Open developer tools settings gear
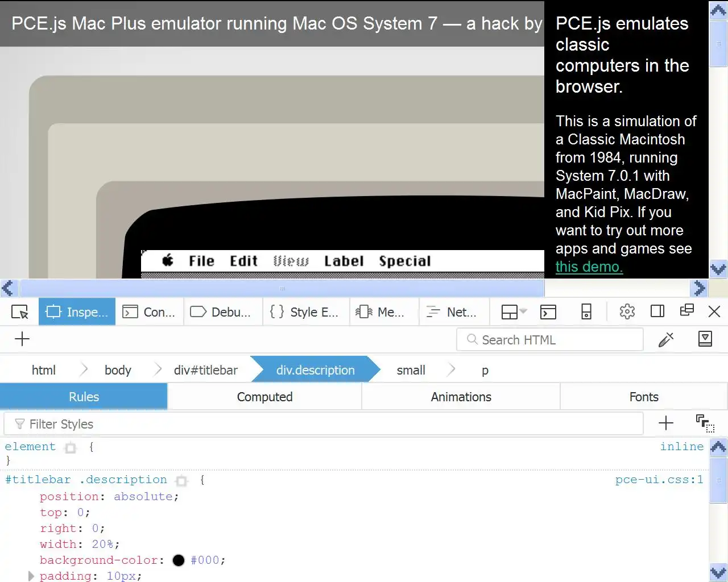728x582 pixels. point(627,311)
